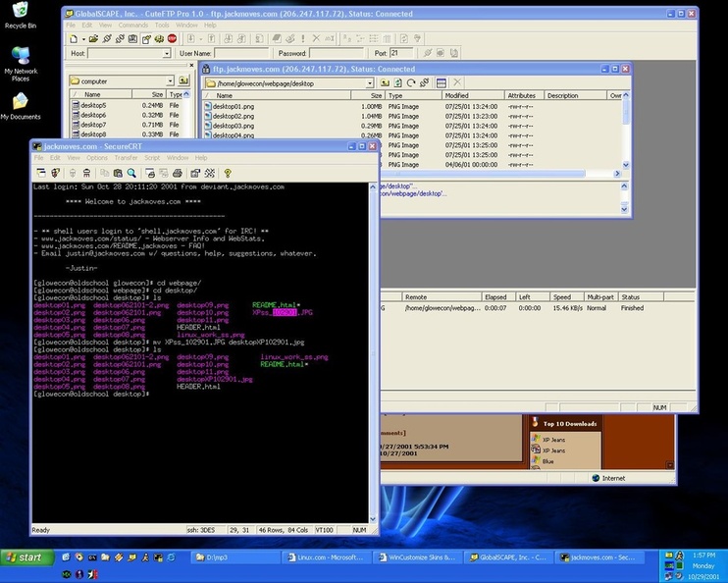The height and width of the screenshot is (583, 728).
Task: Click the Print icon in SecureCRT toolbar
Action: click(177, 174)
